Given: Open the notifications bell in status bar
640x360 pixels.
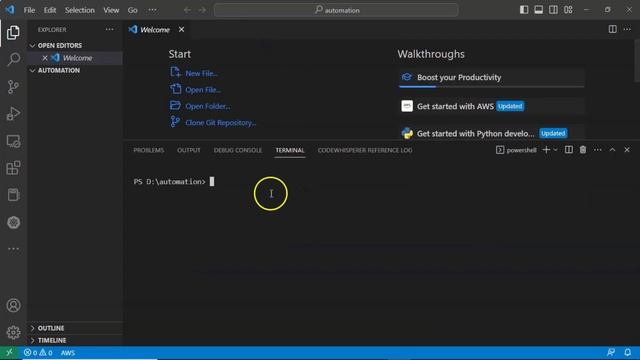Looking at the screenshot, I should coord(628,353).
